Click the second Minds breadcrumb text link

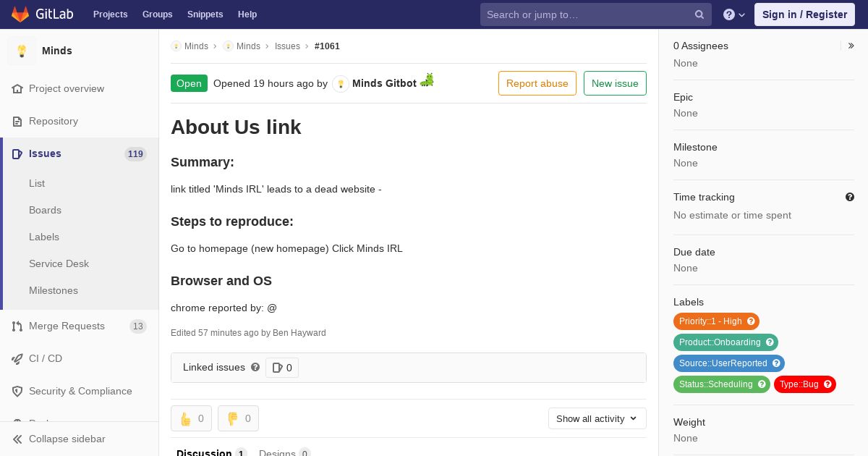coord(248,46)
